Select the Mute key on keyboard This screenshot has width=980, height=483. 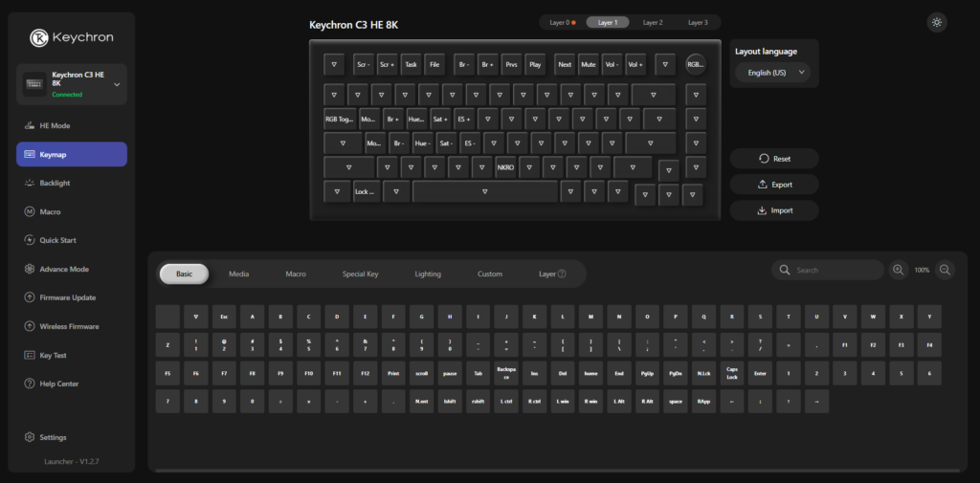[589, 64]
